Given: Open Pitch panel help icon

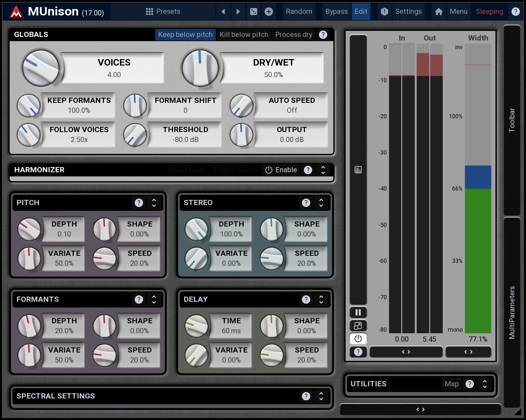Looking at the screenshot, I should tap(139, 203).
